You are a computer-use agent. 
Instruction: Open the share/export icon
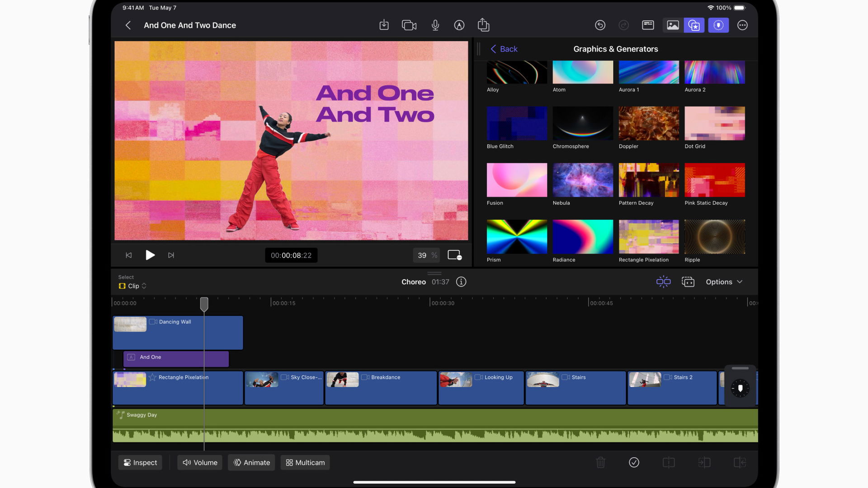[x=483, y=25]
